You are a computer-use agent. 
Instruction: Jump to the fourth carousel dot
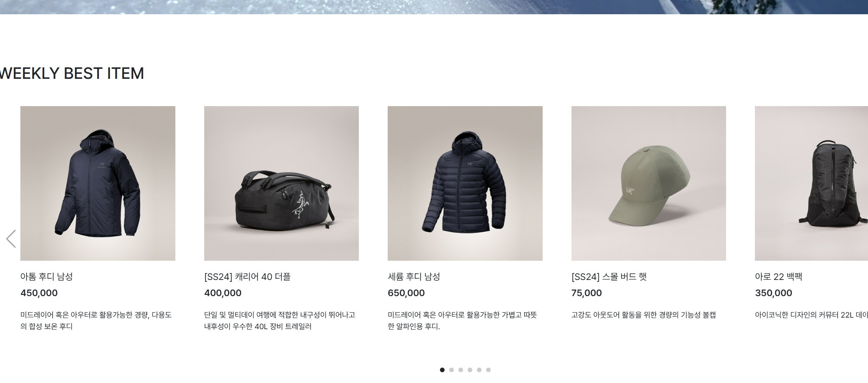pos(470,370)
